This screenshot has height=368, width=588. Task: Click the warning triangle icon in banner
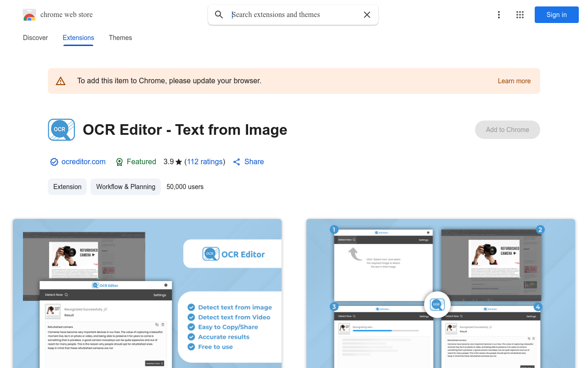[x=61, y=81]
